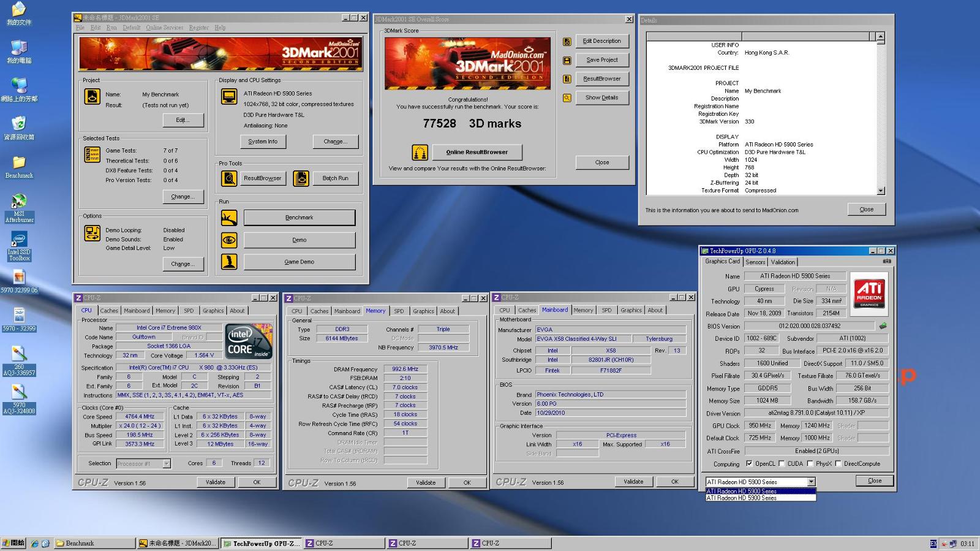This screenshot has height=551, width=980.
Task: Click Details window scrollbar up arrow
Action: click(881, 37)
